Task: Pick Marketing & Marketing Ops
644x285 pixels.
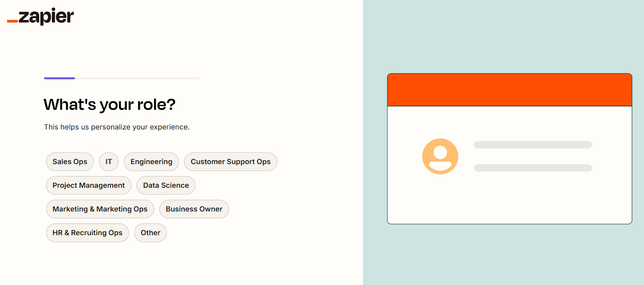Action: pos(100,209)
